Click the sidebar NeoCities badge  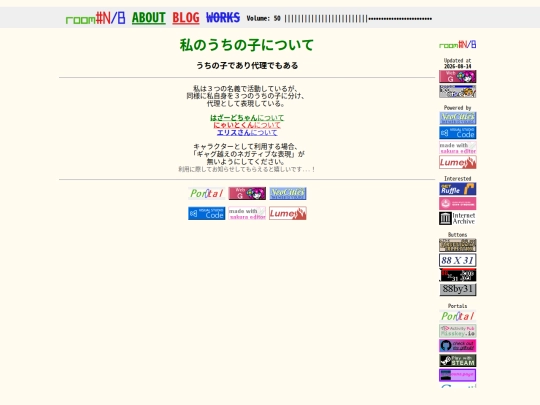(458, 118)
